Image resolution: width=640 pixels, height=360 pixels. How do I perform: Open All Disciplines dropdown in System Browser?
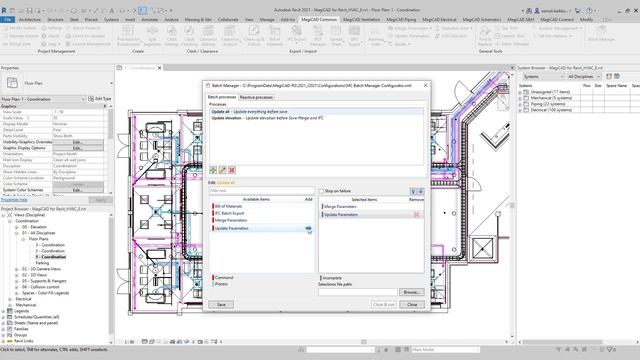pos(584,76)
